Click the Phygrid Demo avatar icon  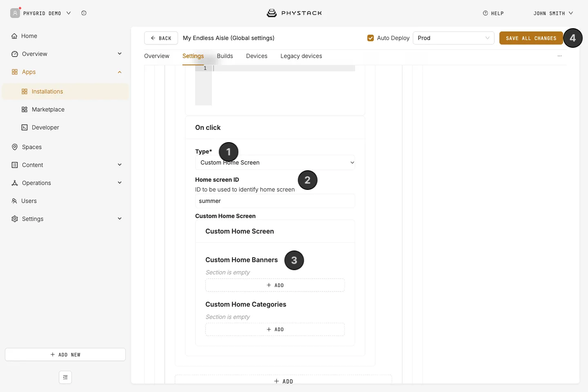(15, 13)
